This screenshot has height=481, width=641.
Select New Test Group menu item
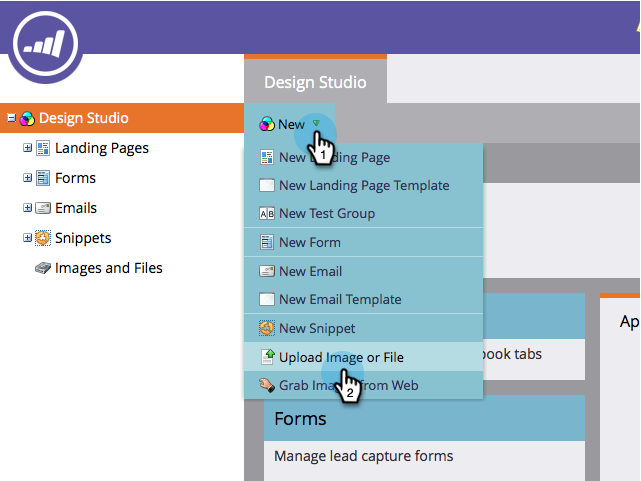click(x=326, y=213)
